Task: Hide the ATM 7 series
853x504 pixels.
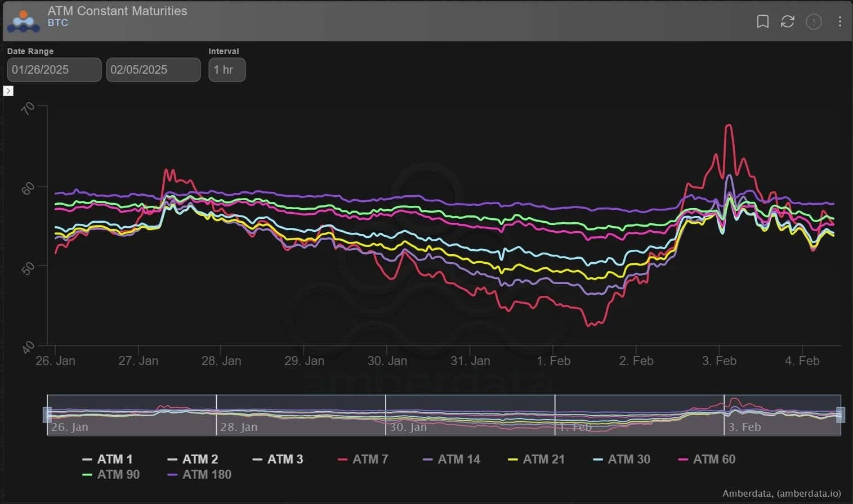Action: [363, 460]
